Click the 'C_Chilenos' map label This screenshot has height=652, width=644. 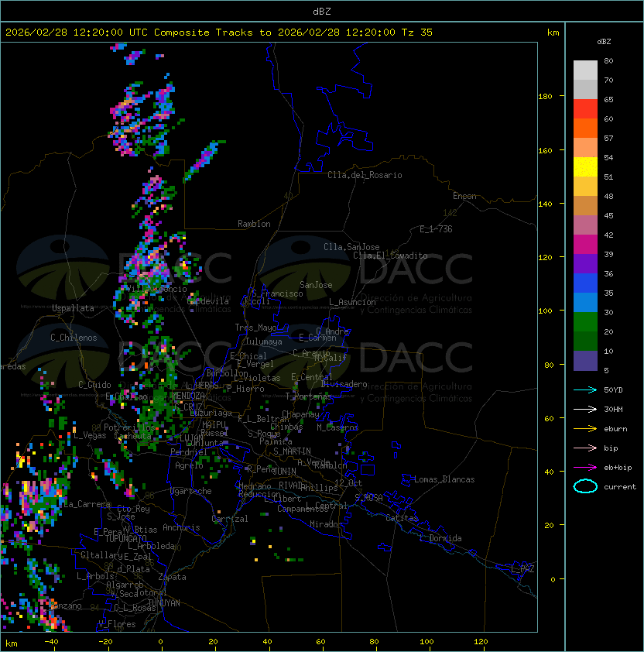click(74, 338)
